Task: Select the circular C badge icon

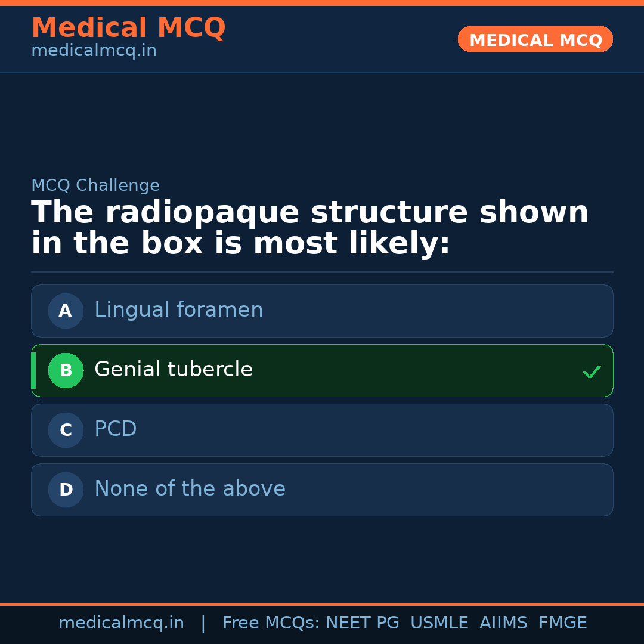Action: tap(66, 430)
